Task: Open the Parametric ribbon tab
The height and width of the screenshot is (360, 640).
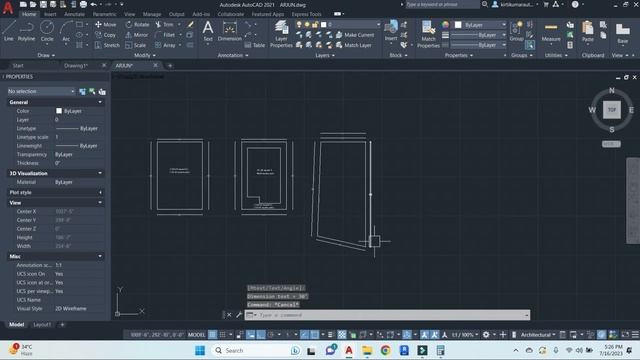Action: tap(104, 14)
